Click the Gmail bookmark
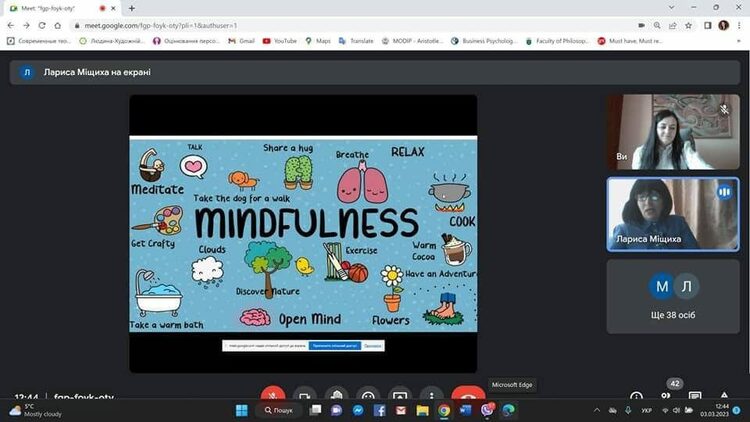 (x=240, y=41)
